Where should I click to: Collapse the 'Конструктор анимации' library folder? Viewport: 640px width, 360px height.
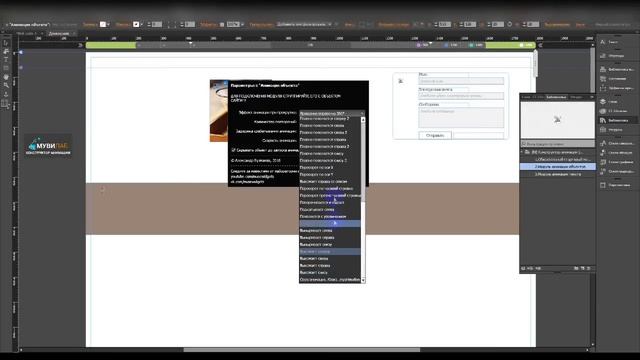(x=522, y=152)
